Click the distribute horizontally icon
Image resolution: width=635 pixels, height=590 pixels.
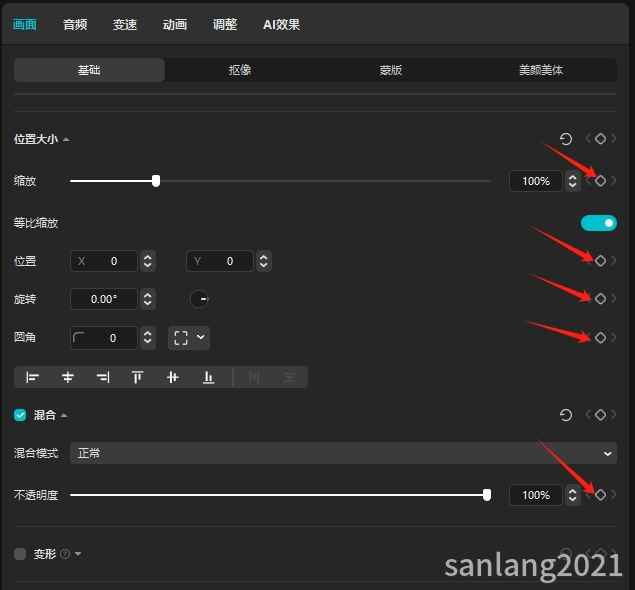pyautogui.click(x=254, y=377)
